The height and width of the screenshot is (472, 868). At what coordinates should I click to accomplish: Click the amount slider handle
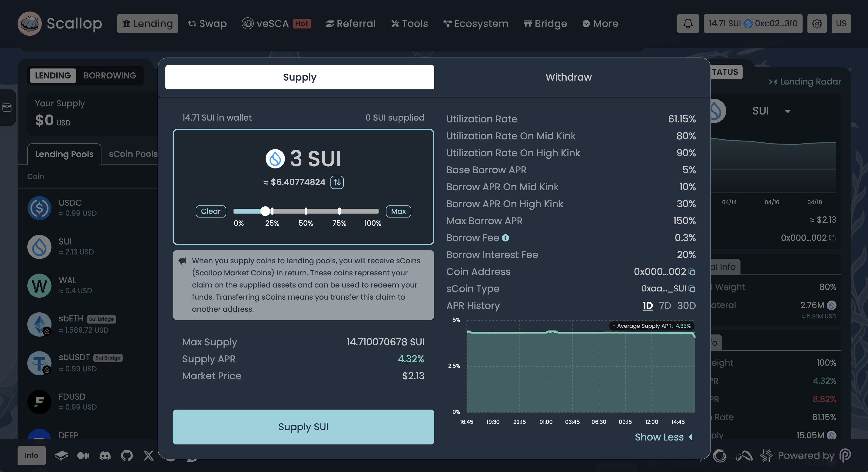[266, 211]
